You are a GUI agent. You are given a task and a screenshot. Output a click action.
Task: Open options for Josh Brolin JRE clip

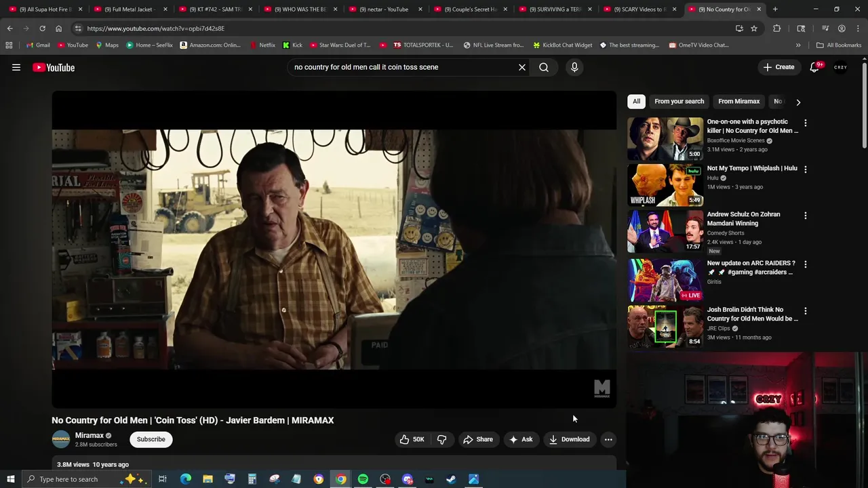[805, 310]
